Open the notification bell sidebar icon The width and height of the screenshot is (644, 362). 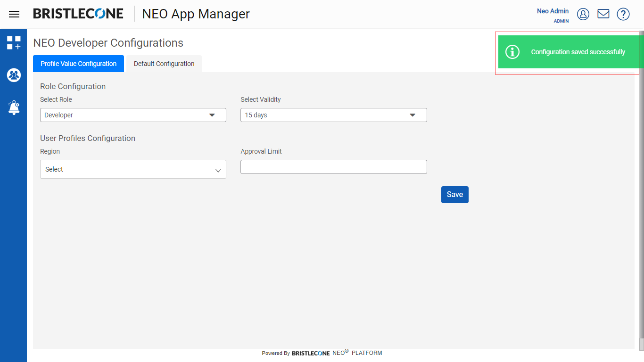[14, 107]
